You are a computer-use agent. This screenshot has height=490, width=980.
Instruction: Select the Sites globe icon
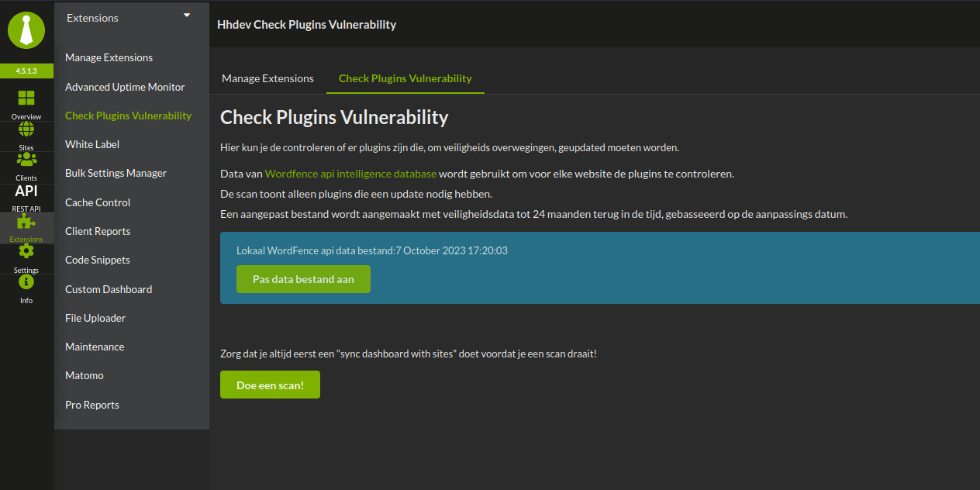coord(26,133)
